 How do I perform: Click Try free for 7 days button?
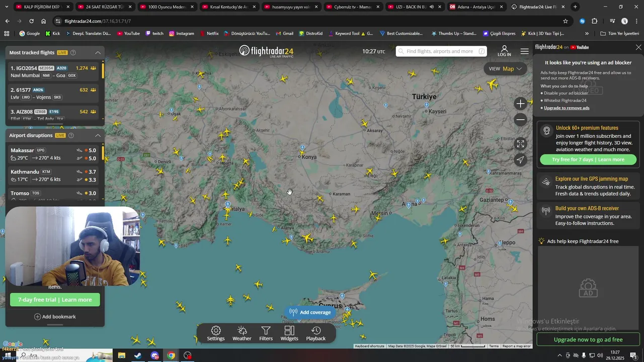(588, 159)
